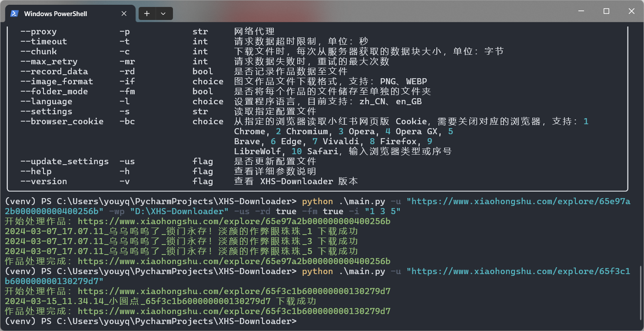Click the PowerShell icon on the tab
644x331 pixels.
pos(14,13)
